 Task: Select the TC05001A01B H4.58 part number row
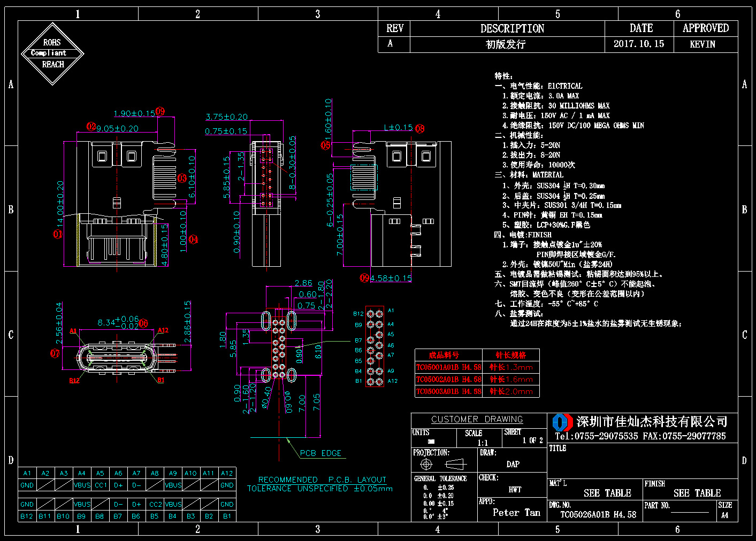(x=448, y=367)
